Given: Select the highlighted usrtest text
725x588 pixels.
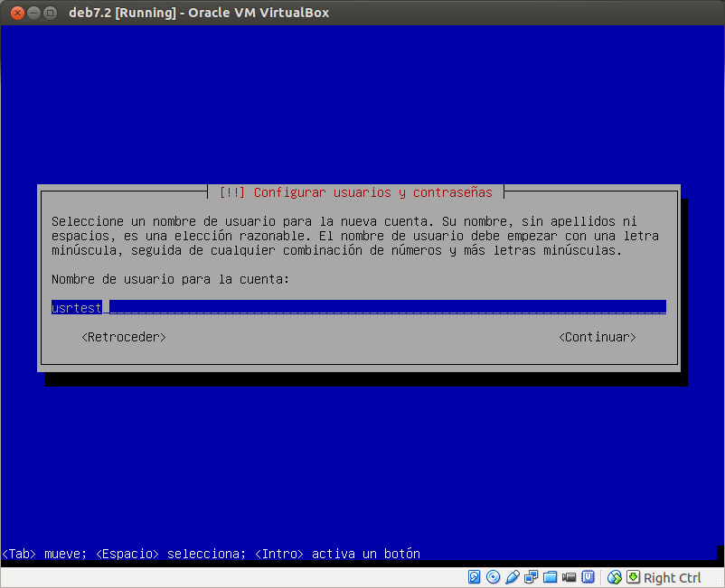Looking at the screenshot, I should pyautogui.click(x=77, y=306).
